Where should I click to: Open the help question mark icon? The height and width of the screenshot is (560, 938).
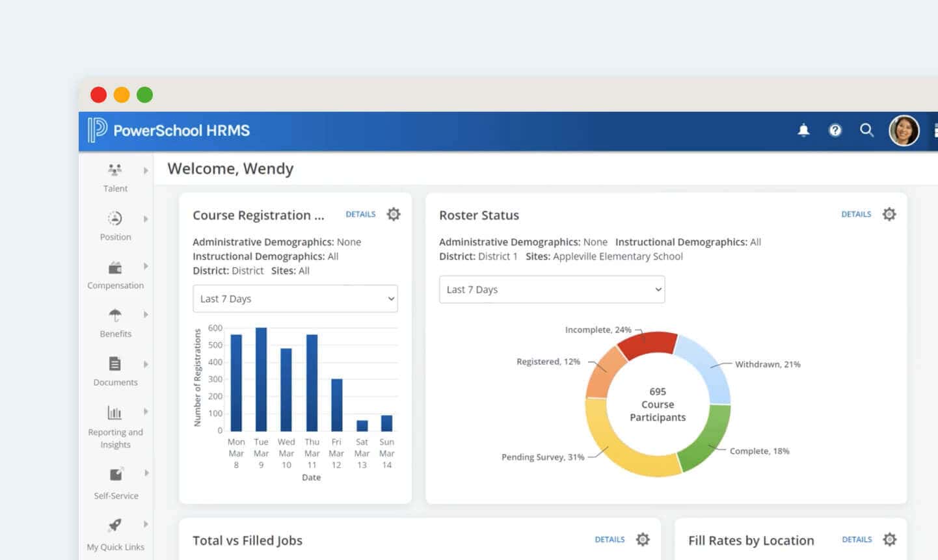pyautogui.click(x=835, y=130)
